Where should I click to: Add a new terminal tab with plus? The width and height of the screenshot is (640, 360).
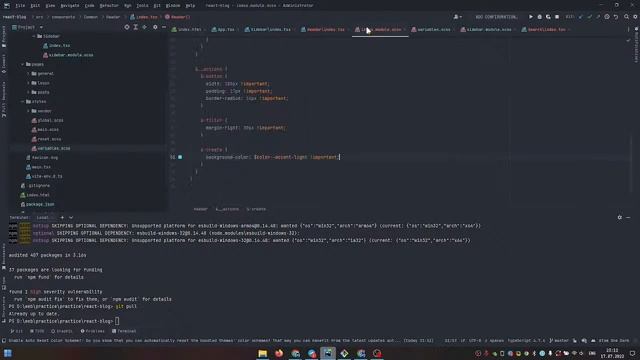pyautogui.click(x=62, y=218)
